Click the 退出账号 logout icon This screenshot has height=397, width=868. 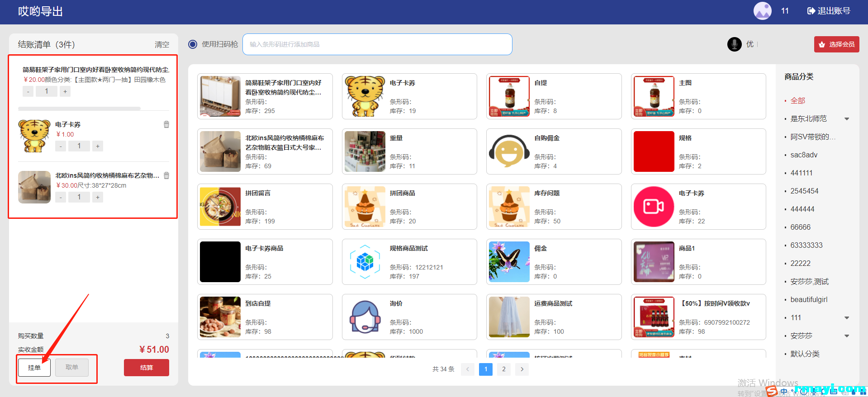coord(811,11)
